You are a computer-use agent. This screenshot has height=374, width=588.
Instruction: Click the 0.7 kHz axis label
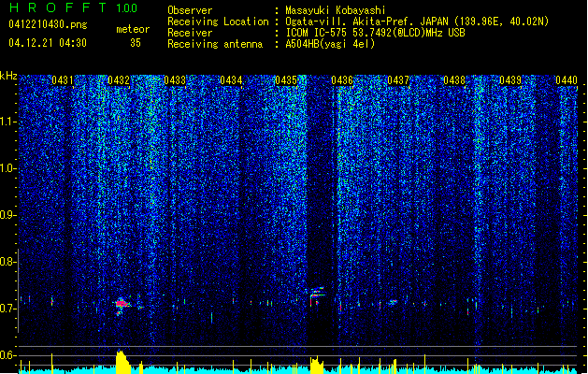click(8, 309)
